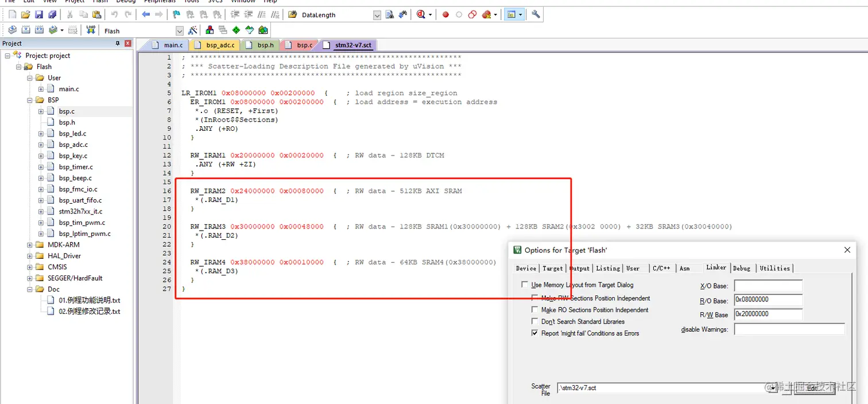The width and height of the screenshot is (868, 404).
Task: Undo last edit with toolbar arrow
Action: tap(114, 15)
